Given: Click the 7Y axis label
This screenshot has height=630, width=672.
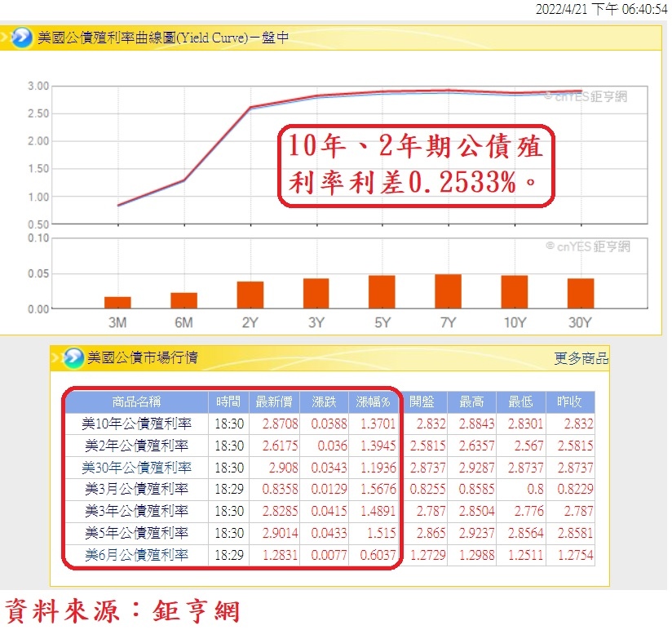Looking at the screenshot, I should [x=449, y=322].
